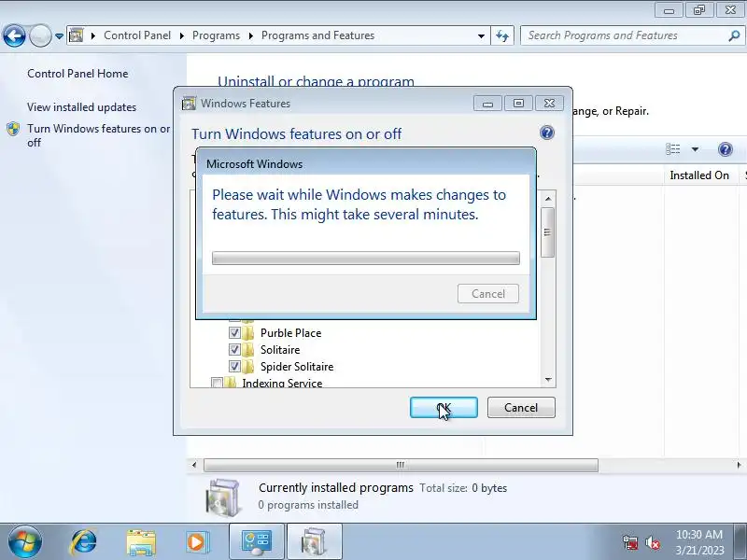
Task: Open the Windows Start orb
Action: pos(25,542)
